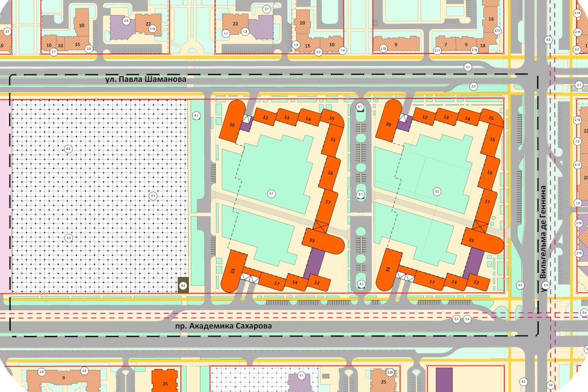Click the solid purple rectangle building at the bottom
The image size is (588, 392).
click(444, 380)
